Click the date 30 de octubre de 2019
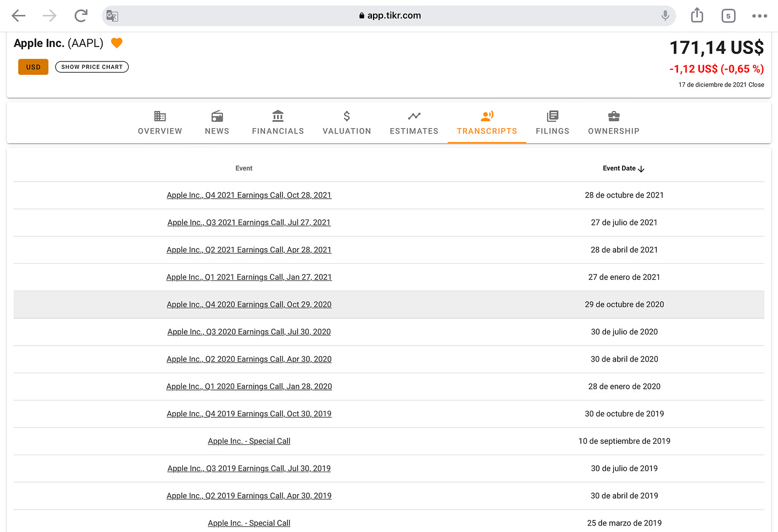 click(x=624, y=414)
